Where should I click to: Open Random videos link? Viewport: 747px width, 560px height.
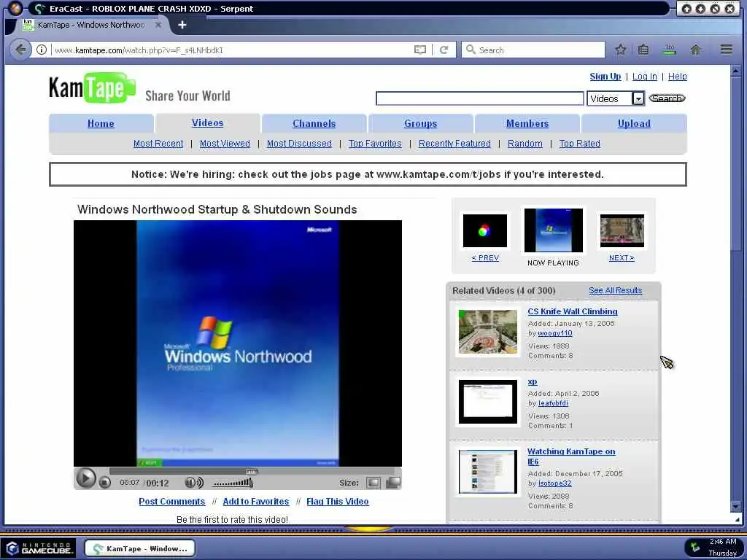pos(525,144)
